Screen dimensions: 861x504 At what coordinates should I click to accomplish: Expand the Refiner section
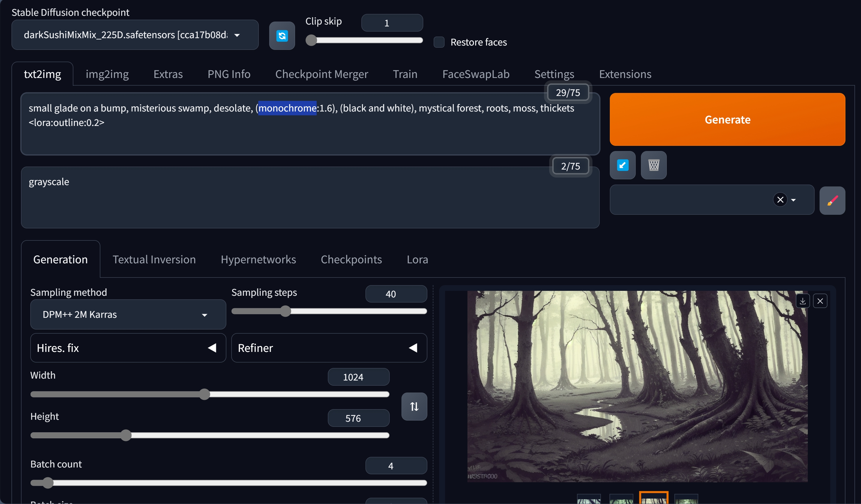[329, 348]
